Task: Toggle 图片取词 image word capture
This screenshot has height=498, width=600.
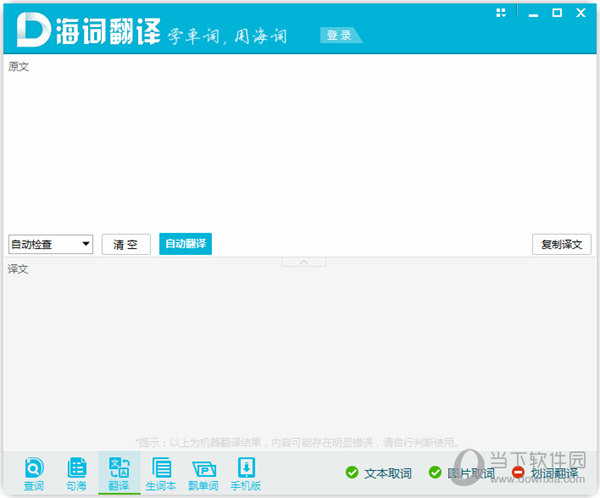Action: [461, 473]
